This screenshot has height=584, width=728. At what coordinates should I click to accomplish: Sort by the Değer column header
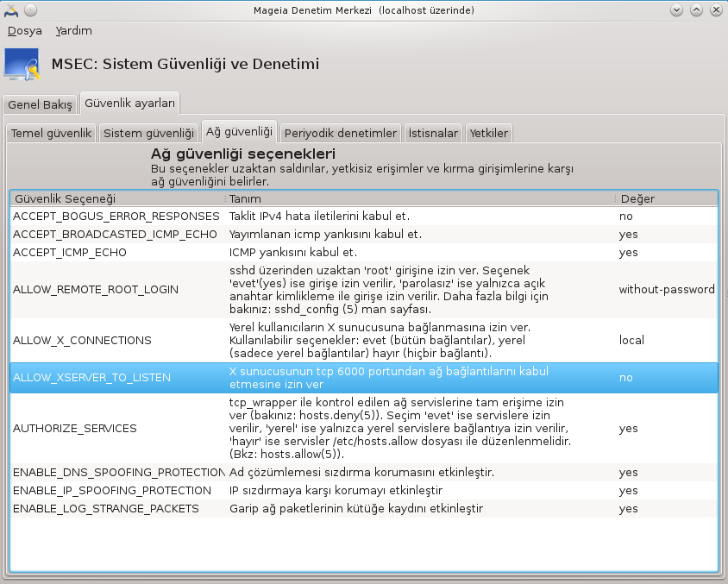pyautogui.click(x=667, y=198)
